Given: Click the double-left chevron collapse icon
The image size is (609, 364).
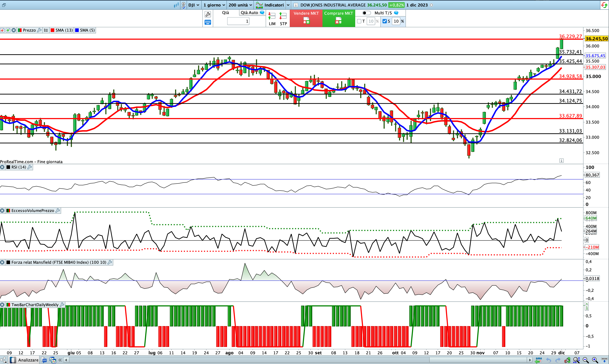Looking at the screenshot, I should tap(60, 360).
